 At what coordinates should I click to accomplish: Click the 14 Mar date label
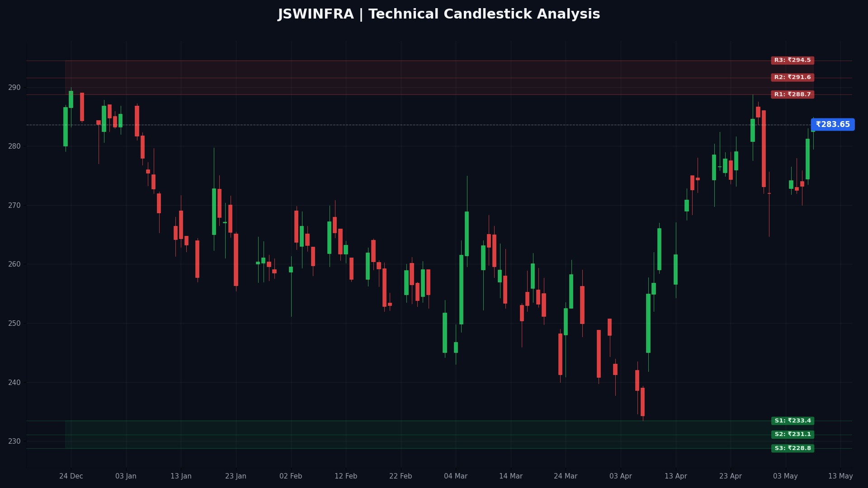pos(511,476)
